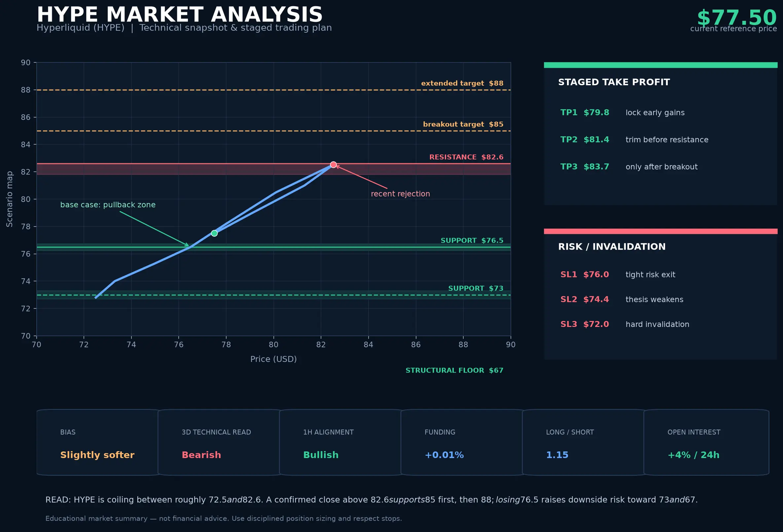Click the "trim before resistance" note
The height and width of the screenshot is (532, 783).
[x=667, y=140]
